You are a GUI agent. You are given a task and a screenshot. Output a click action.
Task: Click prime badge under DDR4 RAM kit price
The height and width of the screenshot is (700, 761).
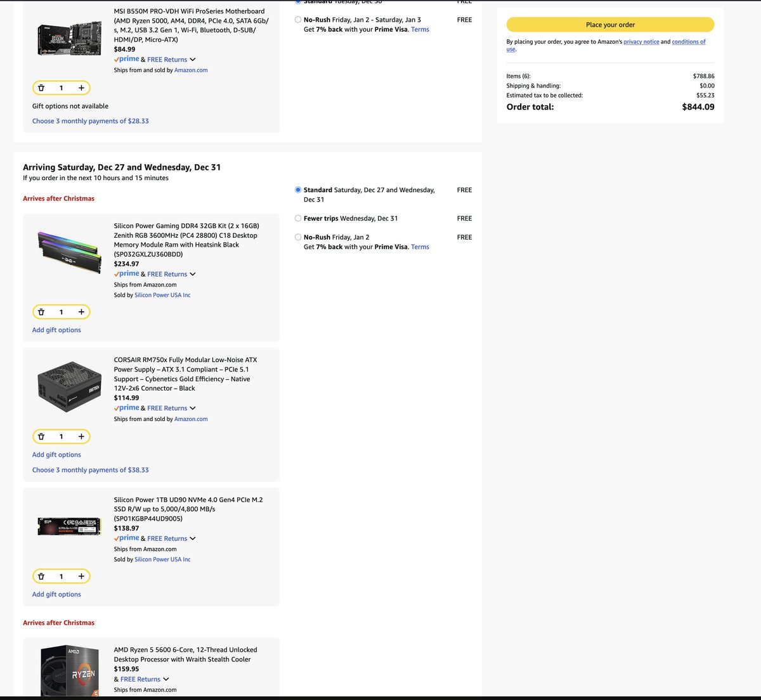click(127, 274)
